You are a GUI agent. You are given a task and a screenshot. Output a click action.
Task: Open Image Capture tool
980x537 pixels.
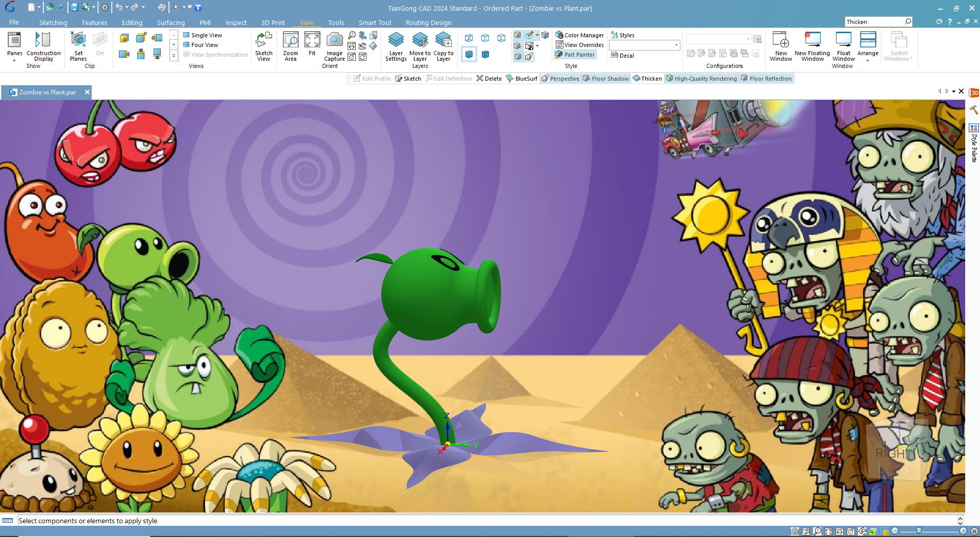coord(334,46)
